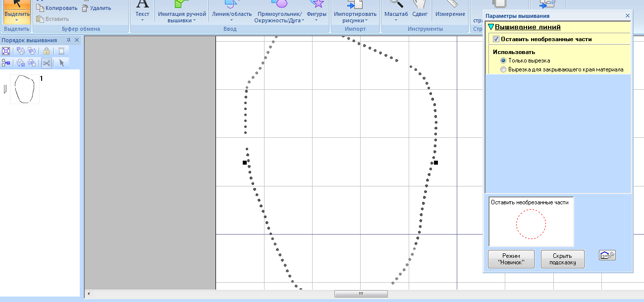The image size is (644, 302).
Task: Activate the Сдвиг hand pan tool
Action: click(420, 10)
